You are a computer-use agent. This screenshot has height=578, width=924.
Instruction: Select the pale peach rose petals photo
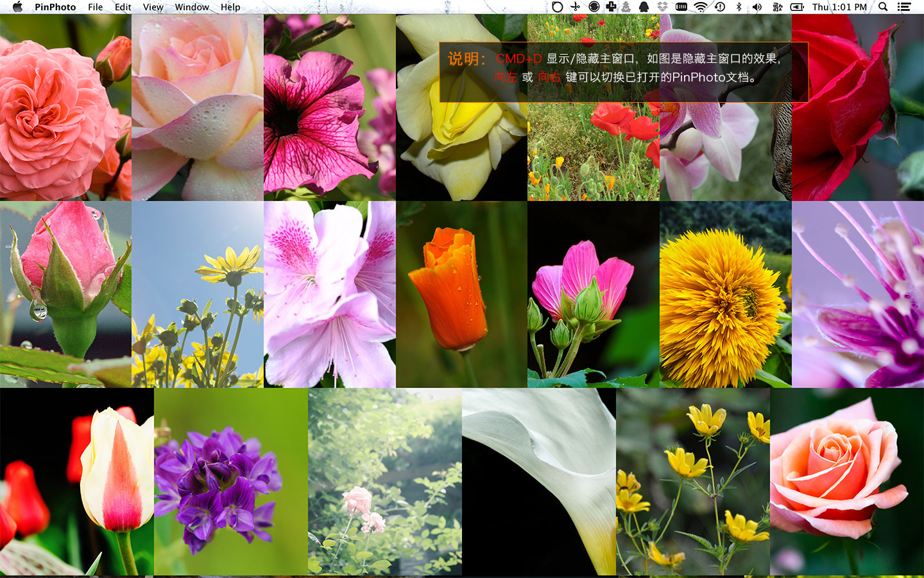click(x=198, y=107)
